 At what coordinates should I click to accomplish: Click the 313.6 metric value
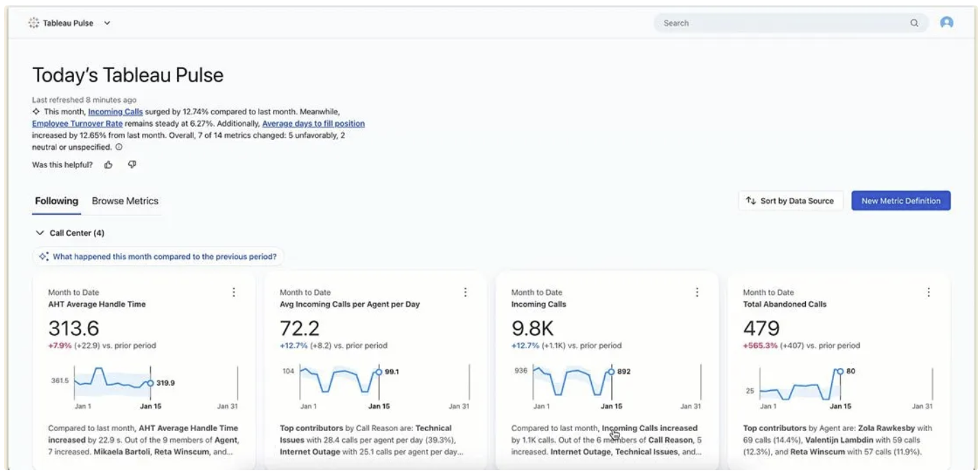[73, 328]
